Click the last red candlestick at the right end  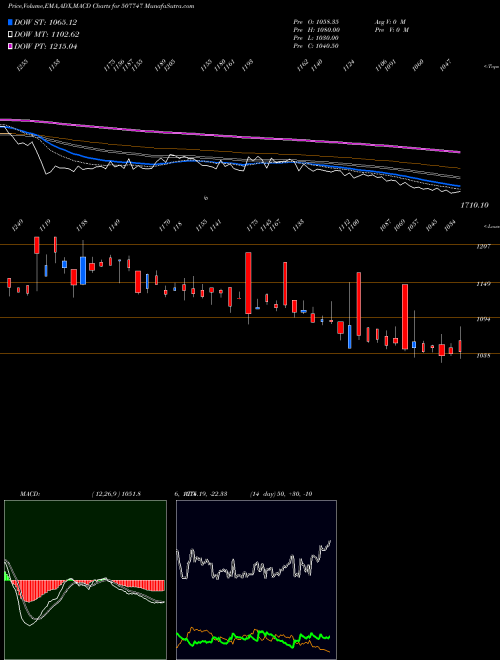460,346
